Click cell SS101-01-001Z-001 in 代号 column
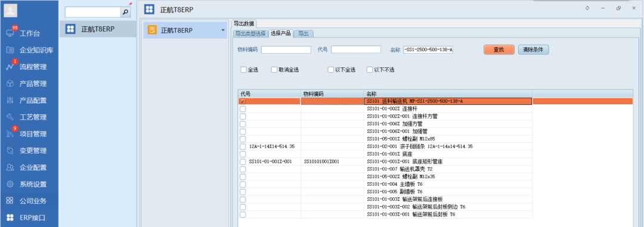Viewport: 644px width, 227px height. point(270,161)
